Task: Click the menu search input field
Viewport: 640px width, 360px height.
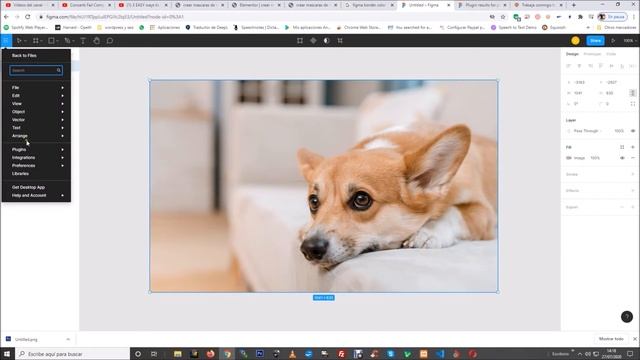Action: point(36,70)
